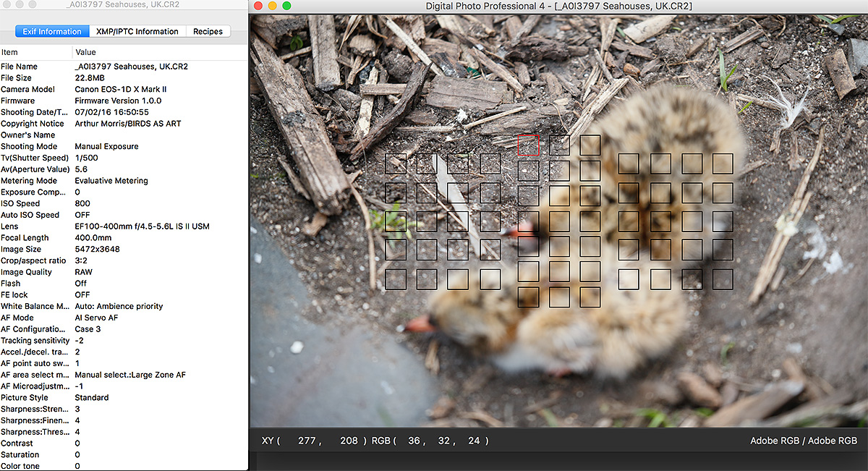Click the RGB pixel value readout

pos(430,441)
